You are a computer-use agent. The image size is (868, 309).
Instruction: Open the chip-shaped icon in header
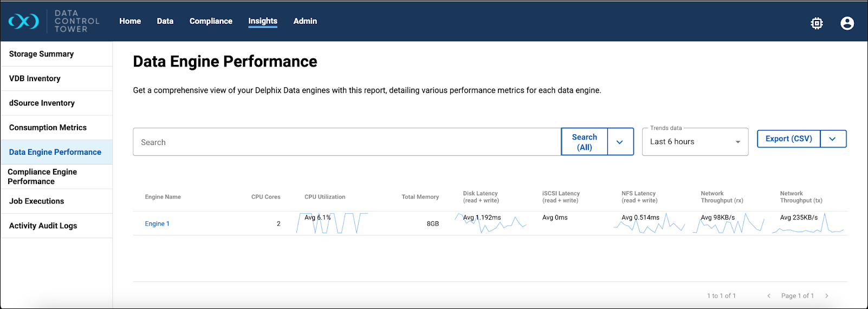coord(817,23)
